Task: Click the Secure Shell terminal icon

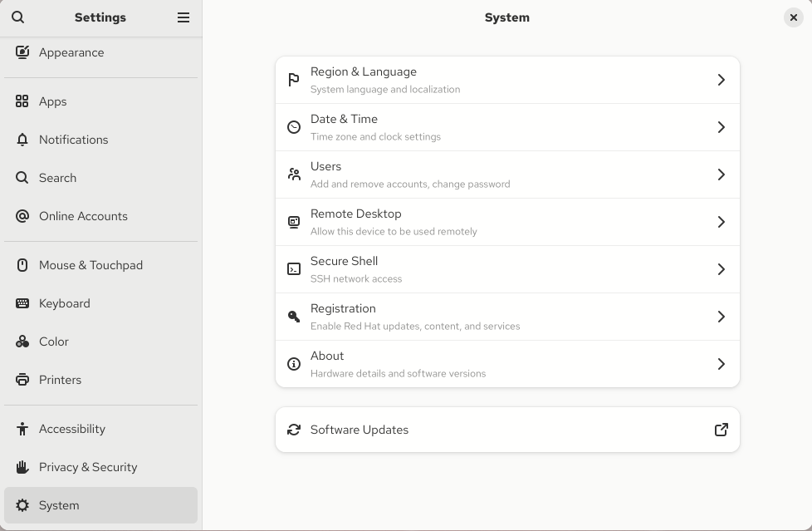Action: [294, 269]
